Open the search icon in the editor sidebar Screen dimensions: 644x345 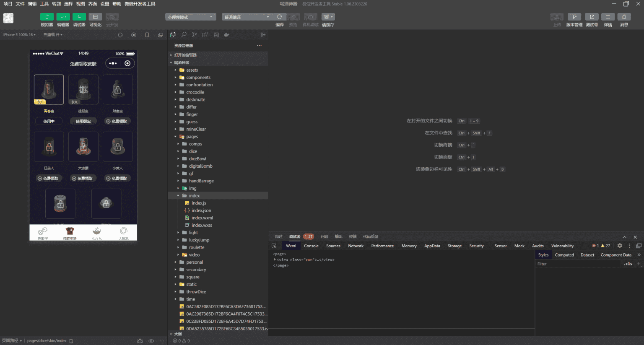tap(184, 35)
